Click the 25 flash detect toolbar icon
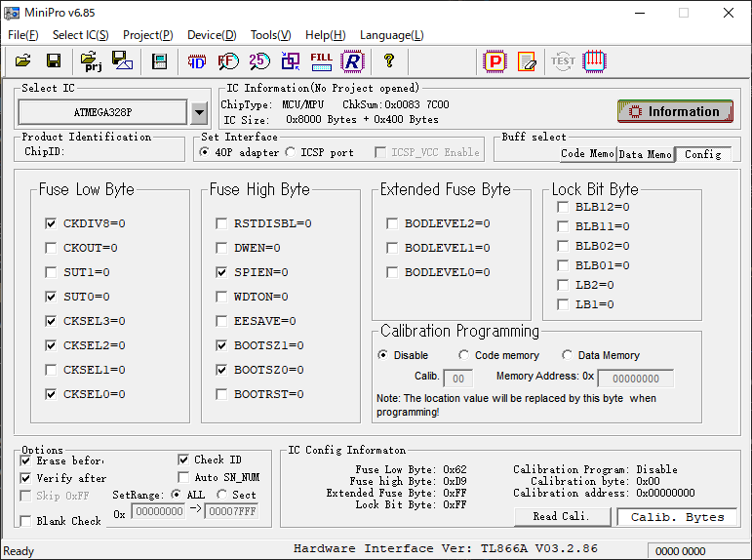The width and height of the screenshot is (752, 560). click(x=259, y=61)
